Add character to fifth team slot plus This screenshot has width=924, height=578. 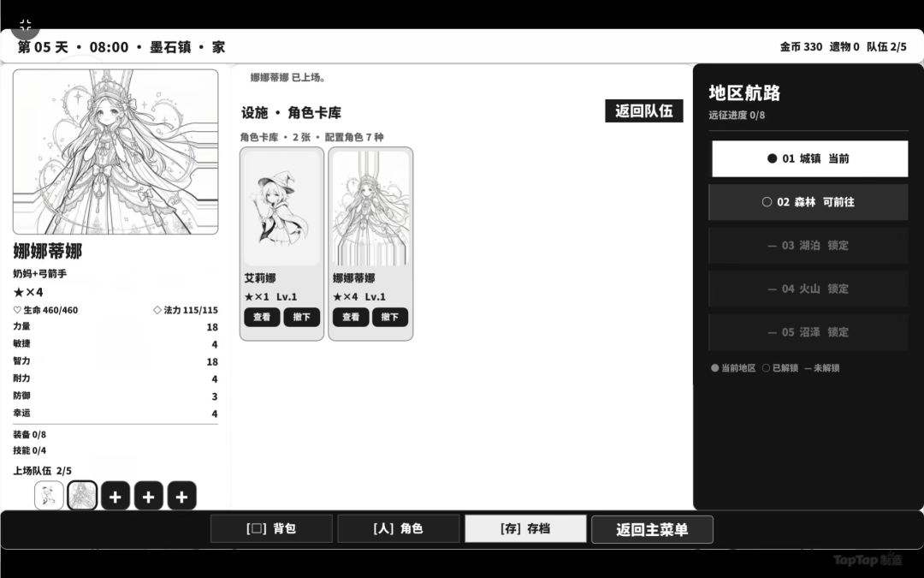coord(181,496)
